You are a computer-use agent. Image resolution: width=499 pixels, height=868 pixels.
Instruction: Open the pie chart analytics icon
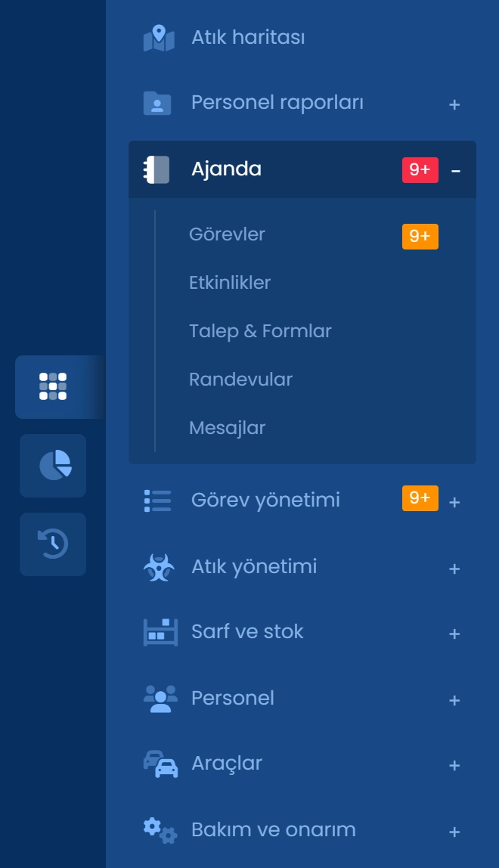53,466
